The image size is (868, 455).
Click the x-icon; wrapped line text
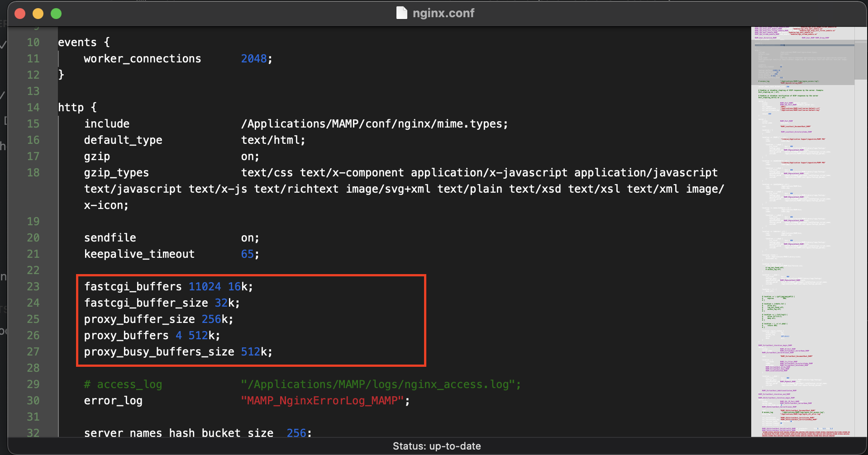[x=106, y=205]
